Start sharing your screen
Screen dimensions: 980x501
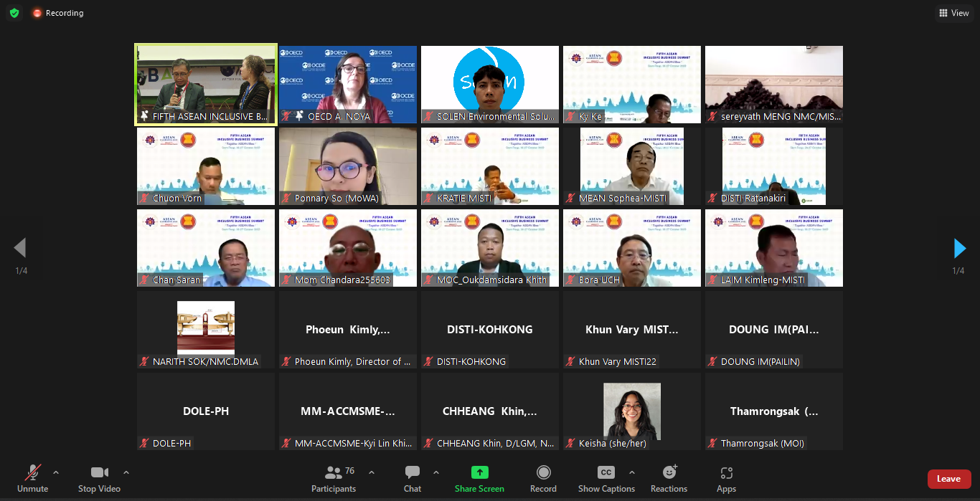click(479, 479)
